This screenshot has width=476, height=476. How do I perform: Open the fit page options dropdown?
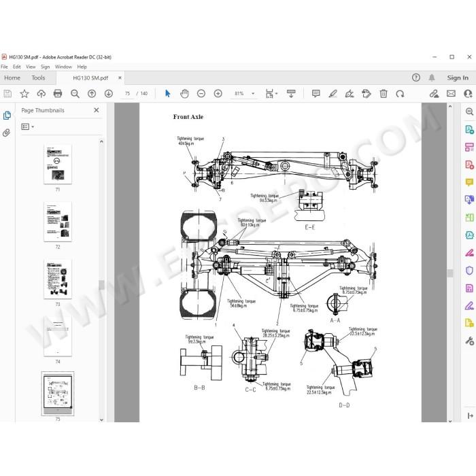pyautogui.click(x=271, y=94)
